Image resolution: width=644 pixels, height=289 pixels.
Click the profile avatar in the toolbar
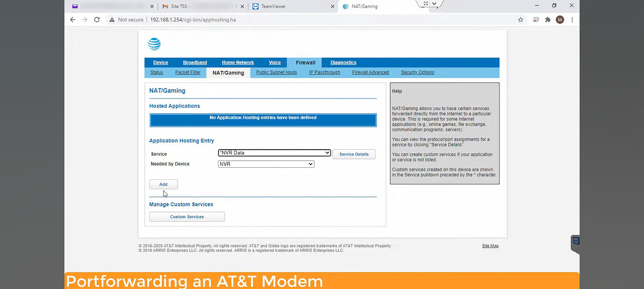[560, 20]
